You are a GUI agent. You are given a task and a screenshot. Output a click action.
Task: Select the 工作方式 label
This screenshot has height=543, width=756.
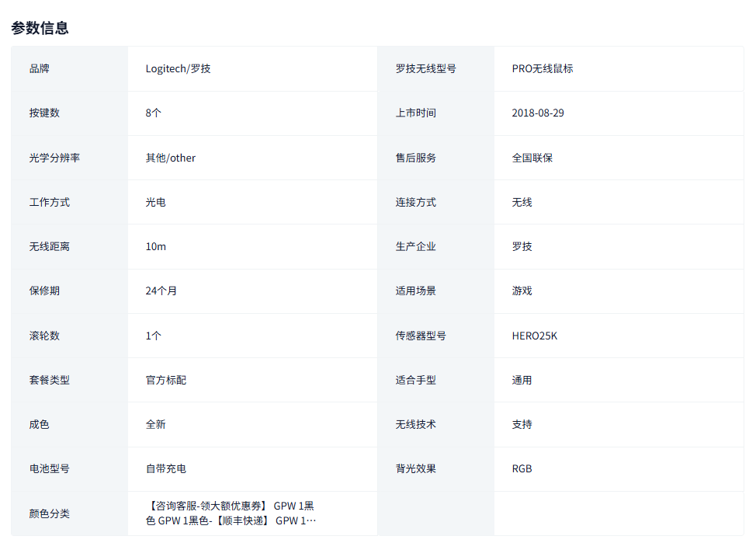(49, 202)
